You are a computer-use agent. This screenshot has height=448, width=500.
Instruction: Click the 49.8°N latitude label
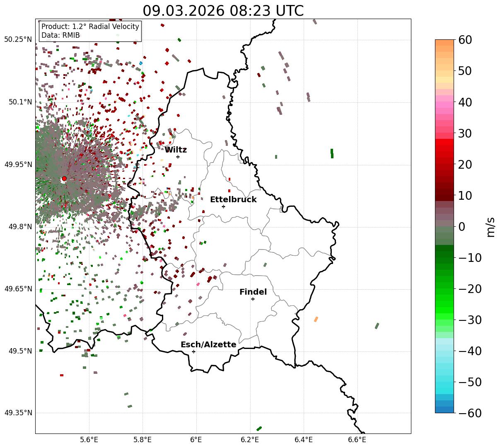[x=20, y=227]
